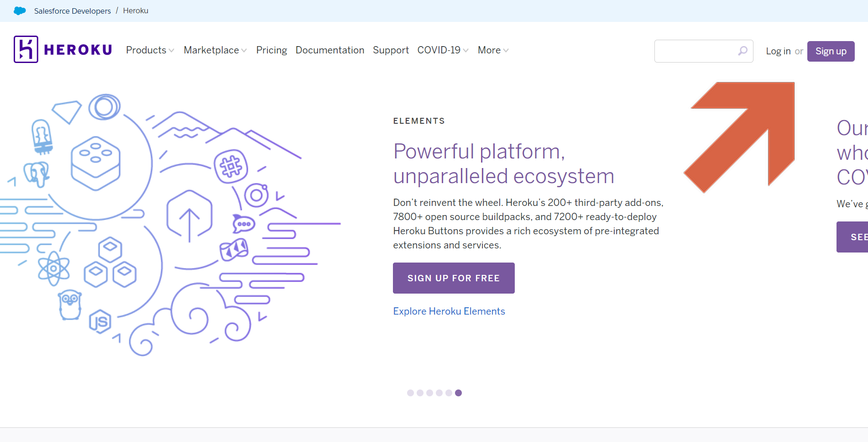868x442 pixels.
Task: Expand the COVID-19 dropdown menu
Action: click(x=443, y=50)
